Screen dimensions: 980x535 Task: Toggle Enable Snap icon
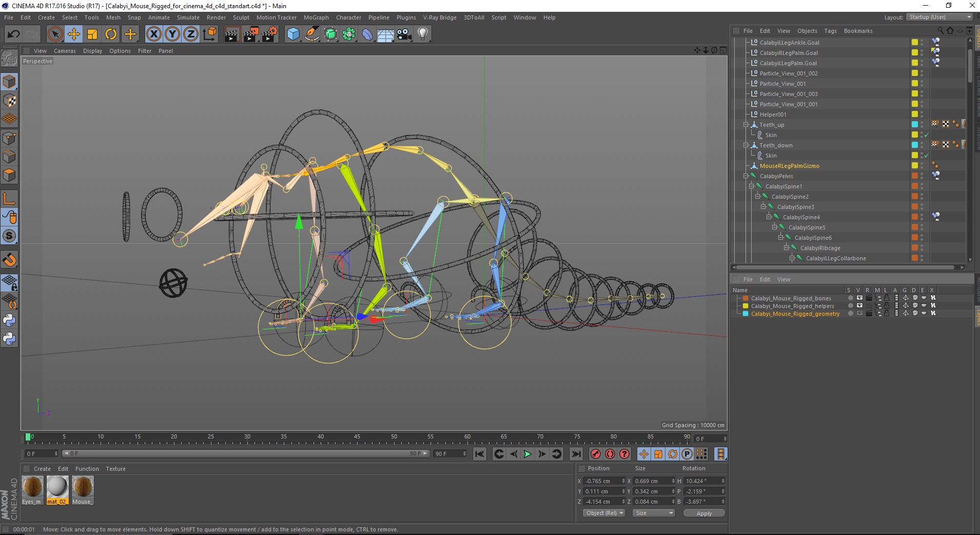point(9,260)
